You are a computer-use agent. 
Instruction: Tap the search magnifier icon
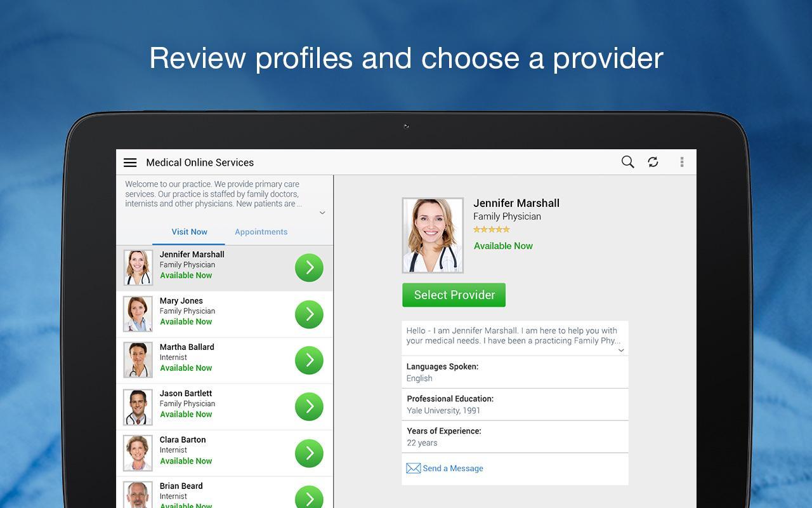click(627, 162)
